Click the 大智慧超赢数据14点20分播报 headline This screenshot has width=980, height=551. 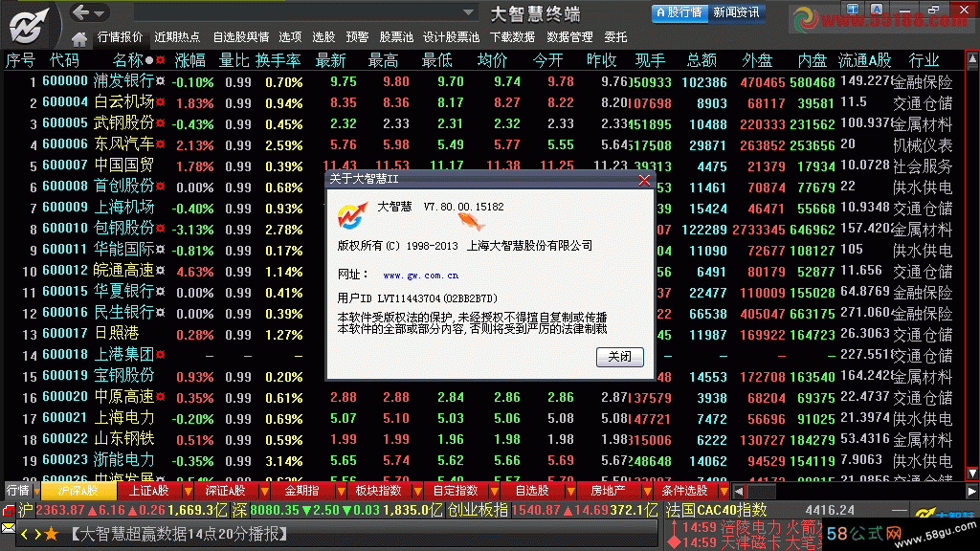[x=177, y=534]
